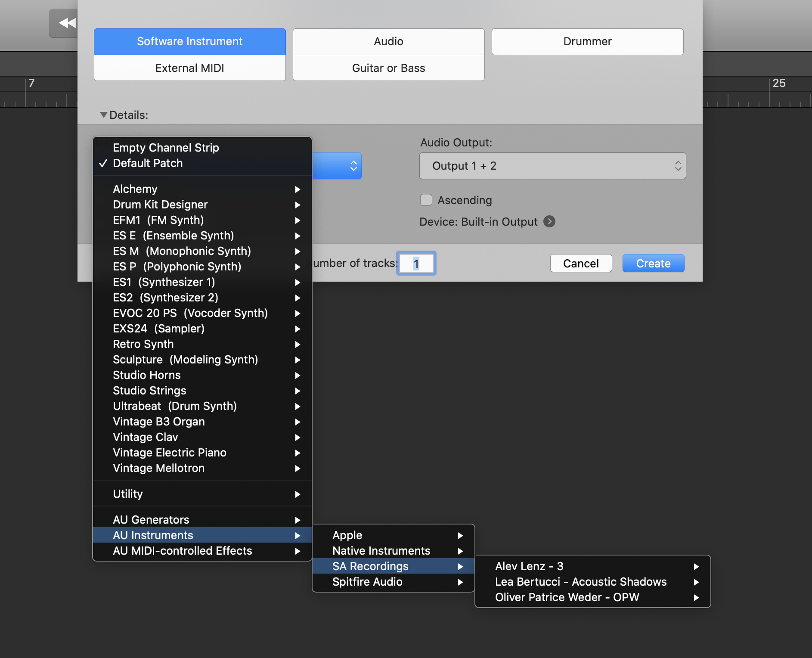Click bar 25 on the timeline ruler

779,83
